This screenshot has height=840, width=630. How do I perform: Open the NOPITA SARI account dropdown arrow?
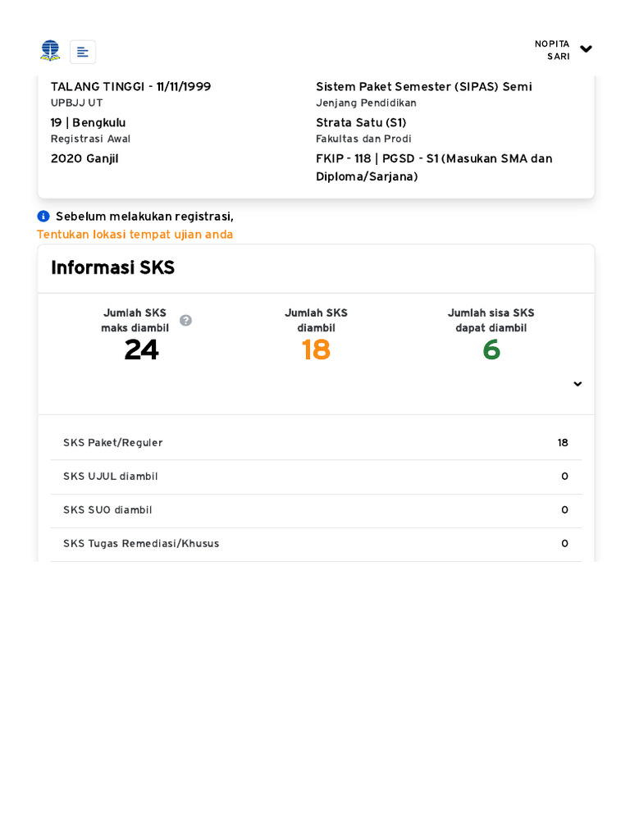point(586,49)
